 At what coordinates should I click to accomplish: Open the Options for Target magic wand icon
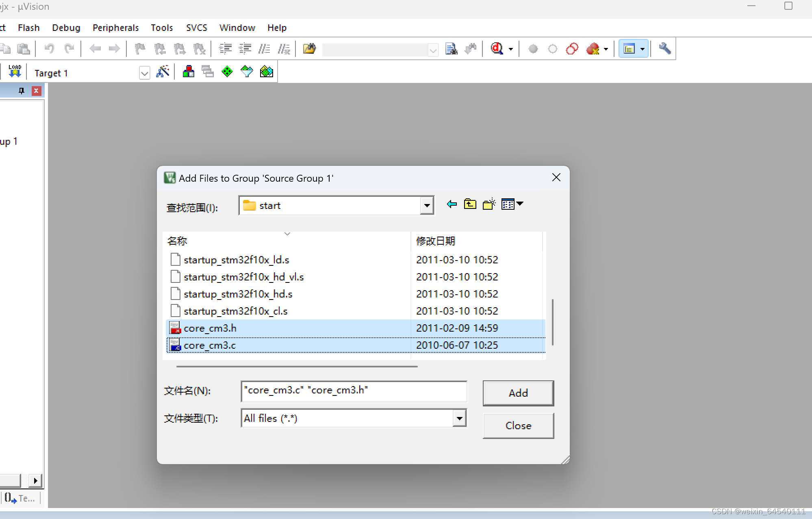click(163, 71)
